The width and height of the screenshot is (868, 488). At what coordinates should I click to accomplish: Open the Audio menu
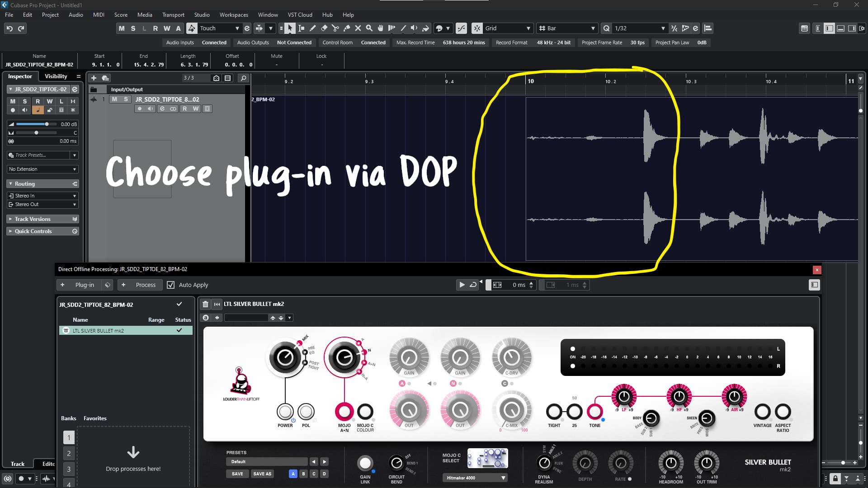(x=75, y=14)
